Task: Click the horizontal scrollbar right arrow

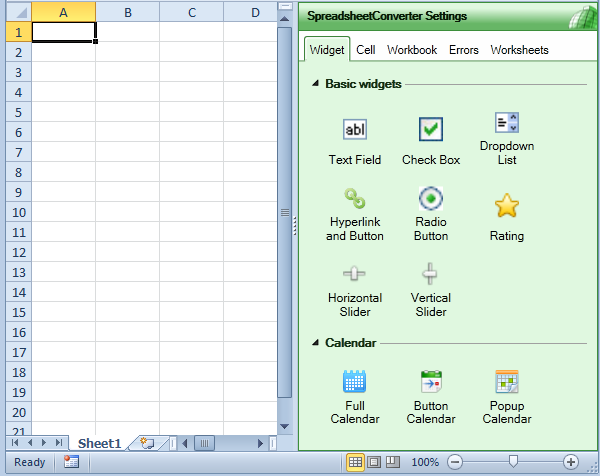Action: click(260, 443)
